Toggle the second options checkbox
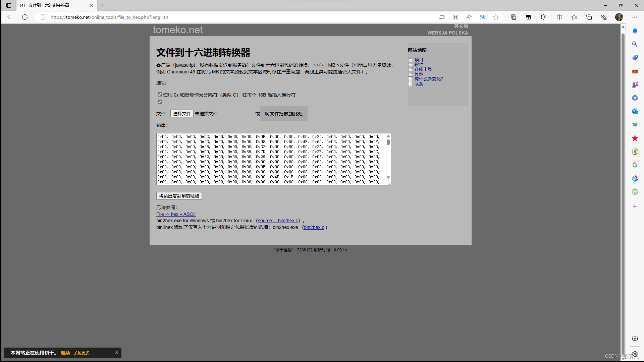 click(160, 102)
